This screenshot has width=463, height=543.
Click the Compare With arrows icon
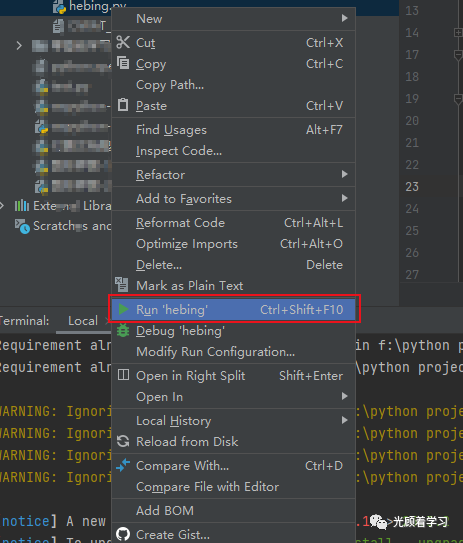[123, 465]
